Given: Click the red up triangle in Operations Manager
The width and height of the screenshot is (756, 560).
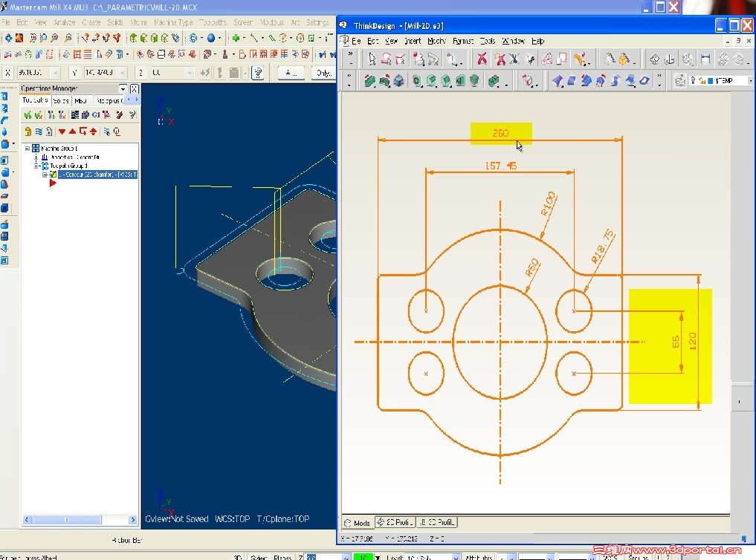Looking at the screenshot, I should click(x=72, y=131).
